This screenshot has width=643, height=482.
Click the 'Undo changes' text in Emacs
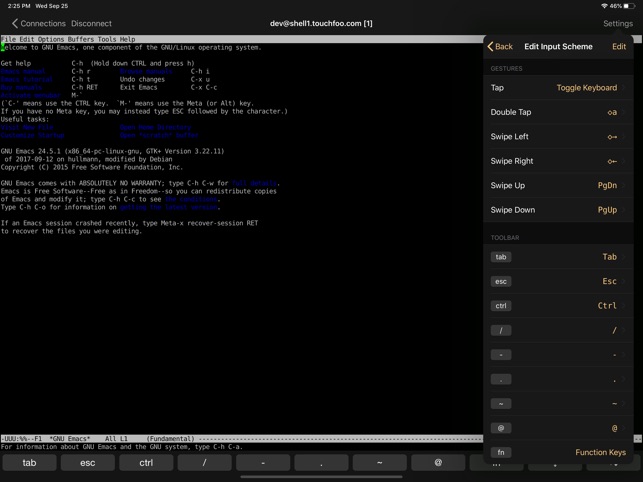click(142, 79)
